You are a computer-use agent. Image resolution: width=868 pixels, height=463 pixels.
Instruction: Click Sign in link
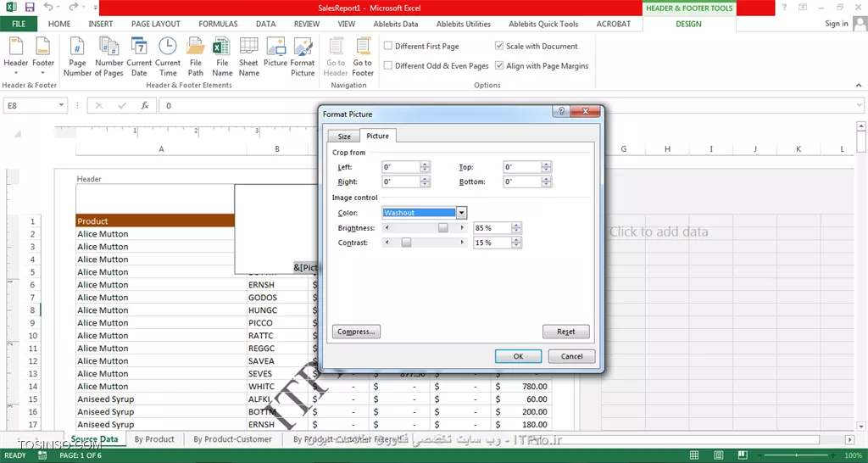(x=837, y=23)
